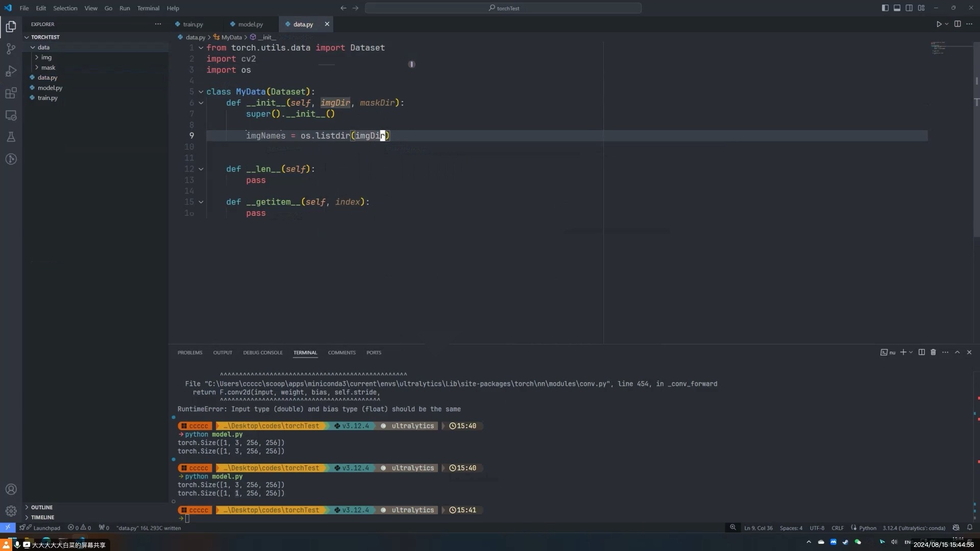This screenshot has height=551, width=980.
Task: Open the Terminal menu
Action: 148,8
